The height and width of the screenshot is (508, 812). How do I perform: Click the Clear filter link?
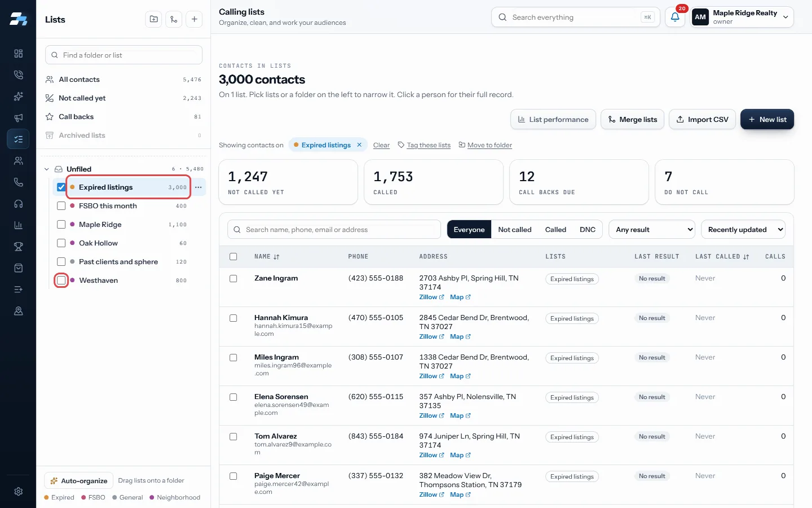pos(381,146)
